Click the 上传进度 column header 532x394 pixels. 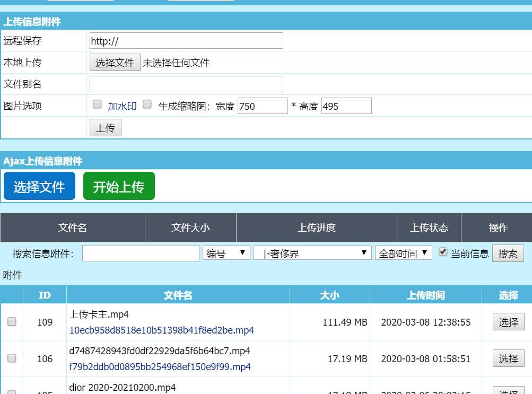click(x=317, y=227)
